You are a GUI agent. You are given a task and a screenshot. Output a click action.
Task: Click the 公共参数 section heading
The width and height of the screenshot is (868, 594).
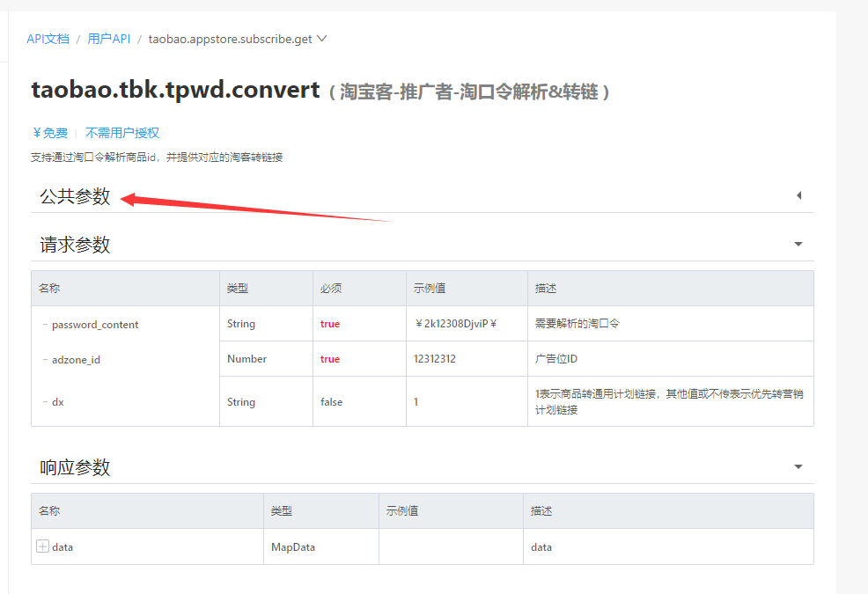click(75, 196)
